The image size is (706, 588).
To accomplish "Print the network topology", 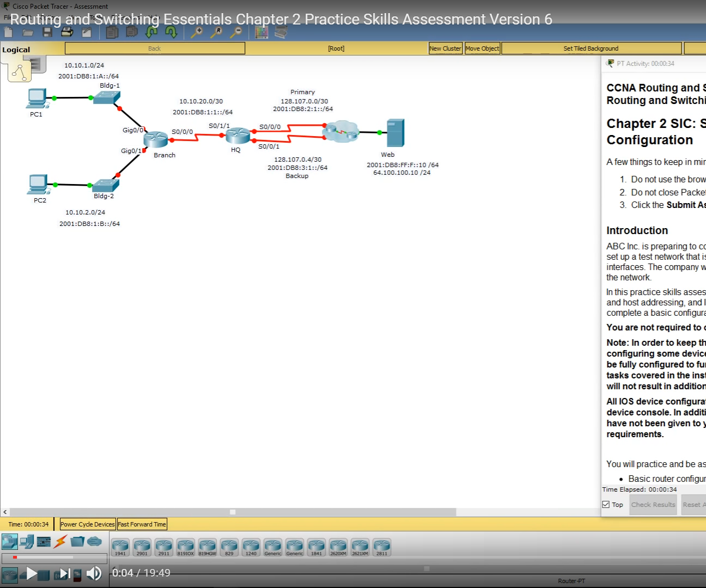I will [x=66, y=32].
